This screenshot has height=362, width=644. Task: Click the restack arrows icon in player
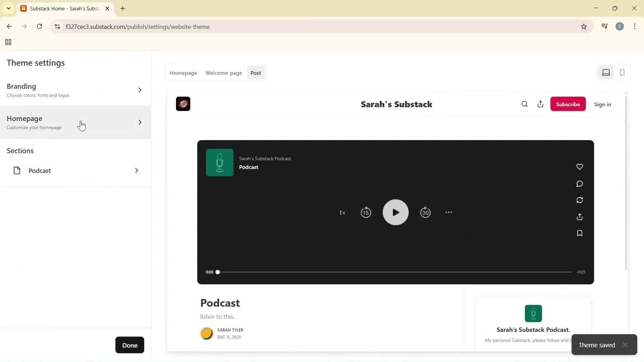tap(580, 200)
